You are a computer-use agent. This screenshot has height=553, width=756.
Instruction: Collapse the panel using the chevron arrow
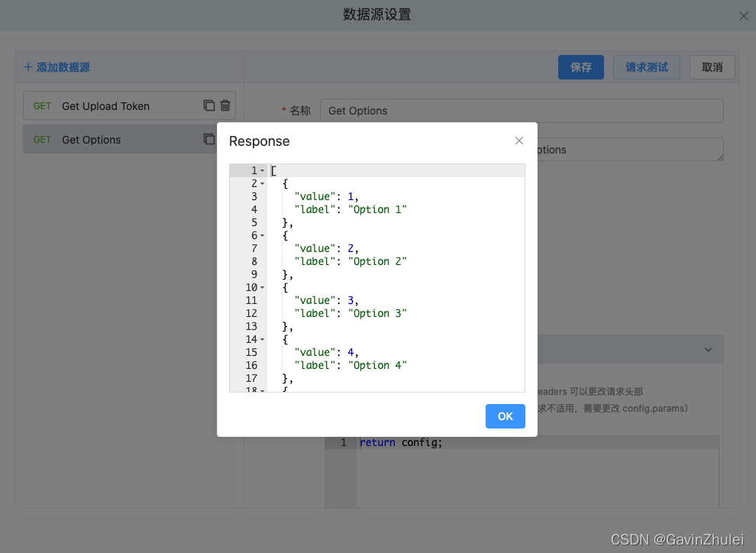708,350
